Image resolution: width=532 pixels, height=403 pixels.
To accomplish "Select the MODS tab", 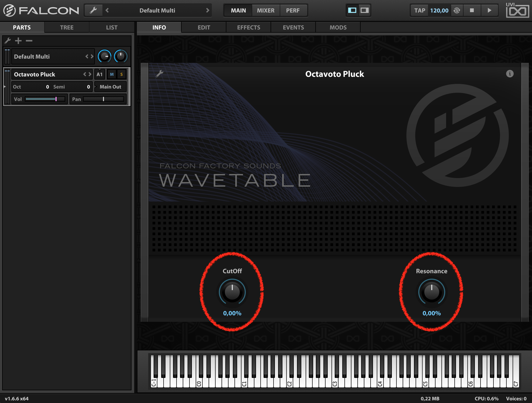I will [x=338, y=28].
